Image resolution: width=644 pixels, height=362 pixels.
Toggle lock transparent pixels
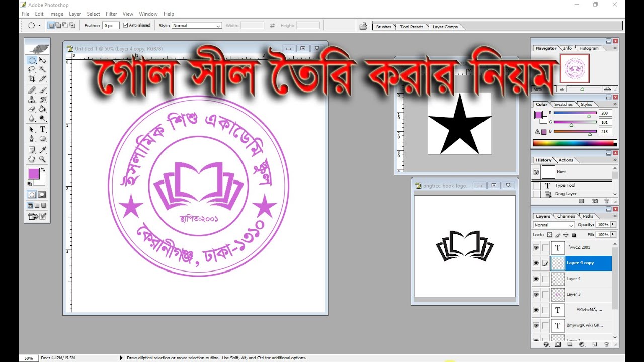click(x=550, y=235)
